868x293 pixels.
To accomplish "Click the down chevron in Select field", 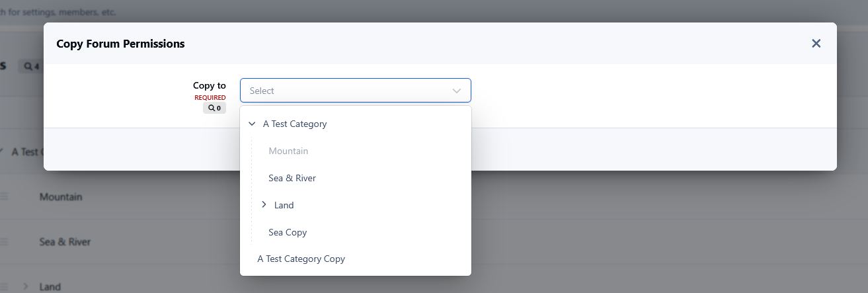I will [x=456, y=91].
